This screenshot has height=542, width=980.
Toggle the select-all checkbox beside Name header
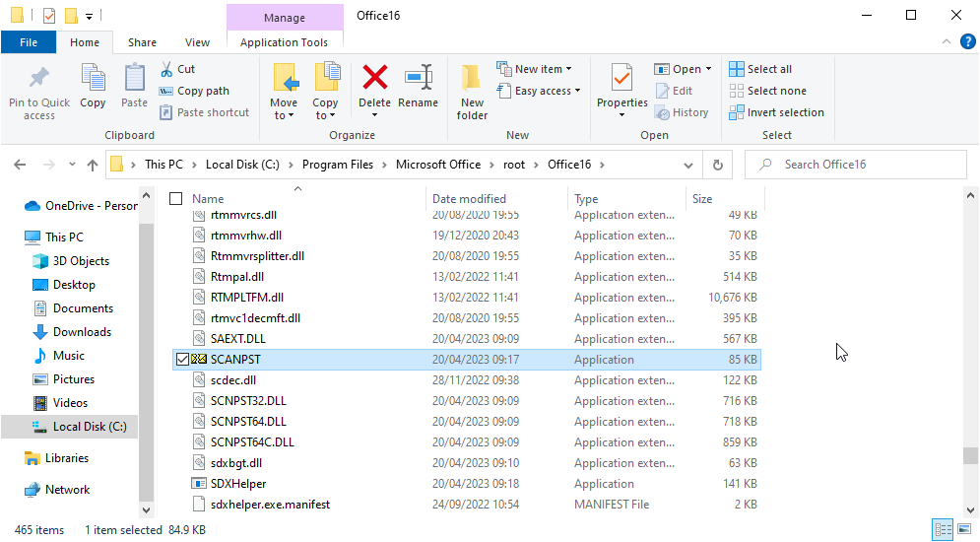pos(176,199)
